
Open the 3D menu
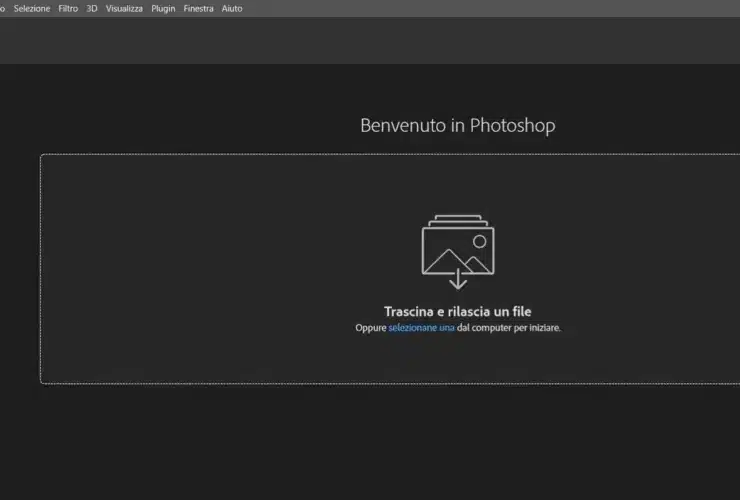click(x=92, y=8)
